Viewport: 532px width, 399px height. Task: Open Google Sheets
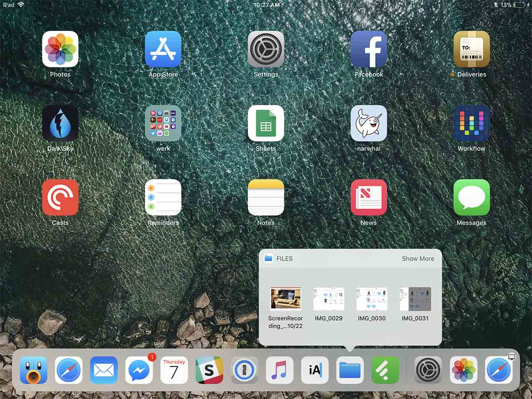coord(266,123)
